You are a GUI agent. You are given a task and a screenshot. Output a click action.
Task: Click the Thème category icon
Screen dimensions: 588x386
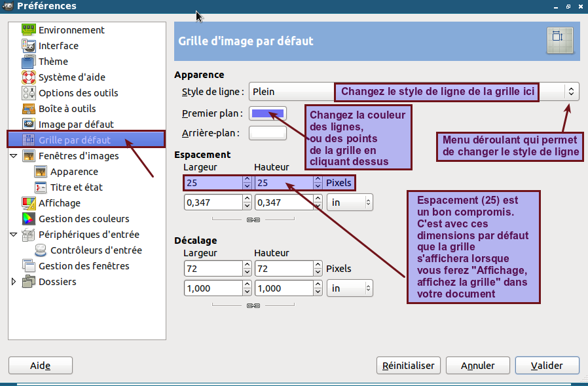coord(28,62)
